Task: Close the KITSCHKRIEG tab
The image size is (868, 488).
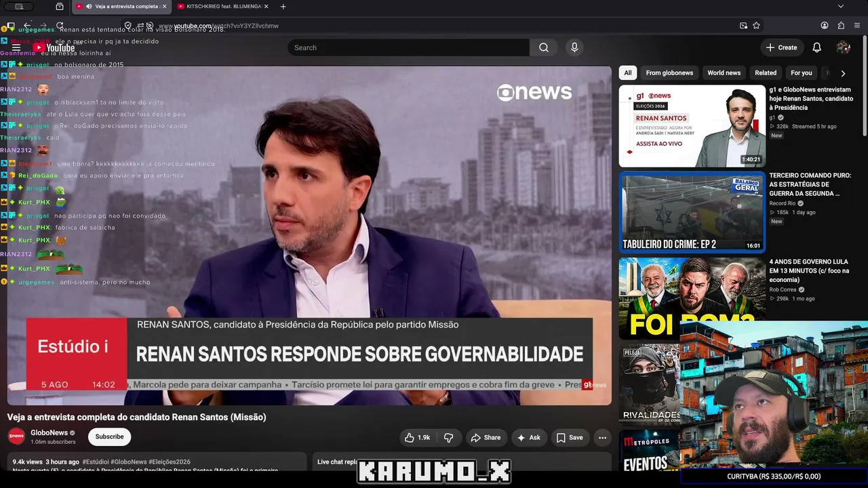Action: pos(266,7)
